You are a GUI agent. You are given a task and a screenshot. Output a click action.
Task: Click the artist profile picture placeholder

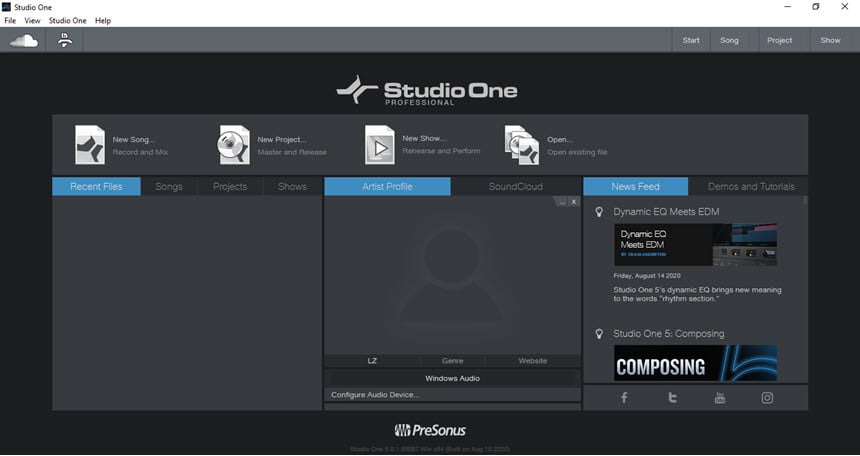(452, 274)
